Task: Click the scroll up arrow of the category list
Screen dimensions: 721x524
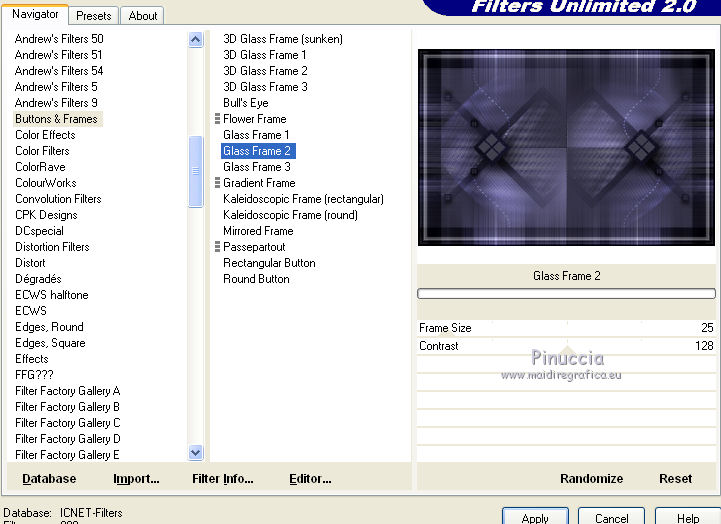Action: click(195, 40)
